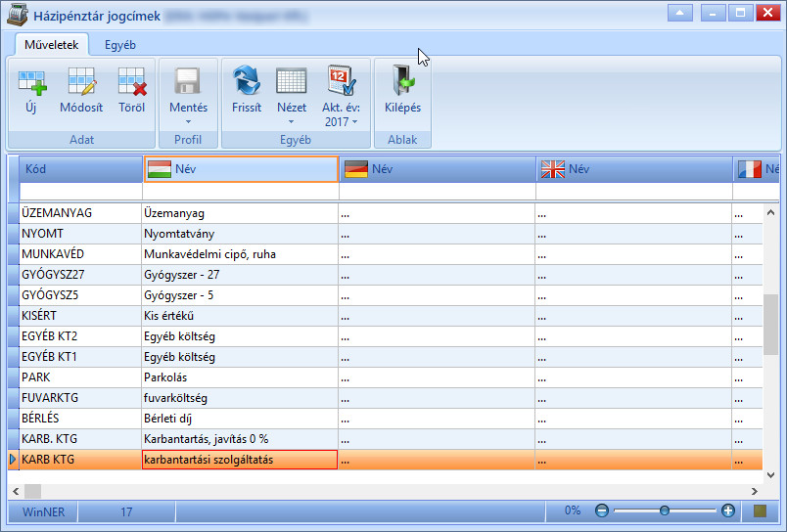Click the zoom slider handle
787x532 pixels.
tap(664, 510)
